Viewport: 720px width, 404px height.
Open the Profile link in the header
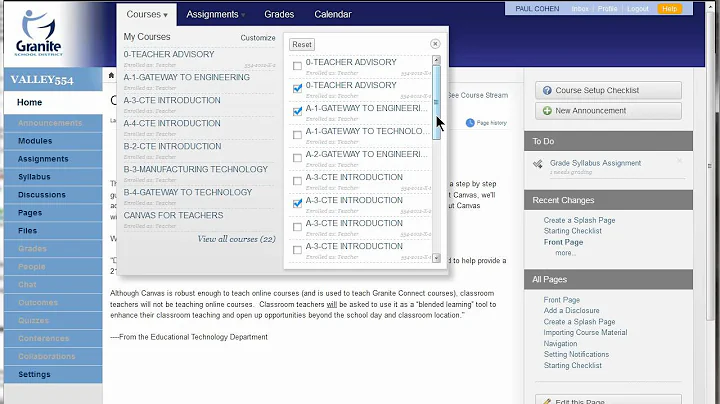608,9
